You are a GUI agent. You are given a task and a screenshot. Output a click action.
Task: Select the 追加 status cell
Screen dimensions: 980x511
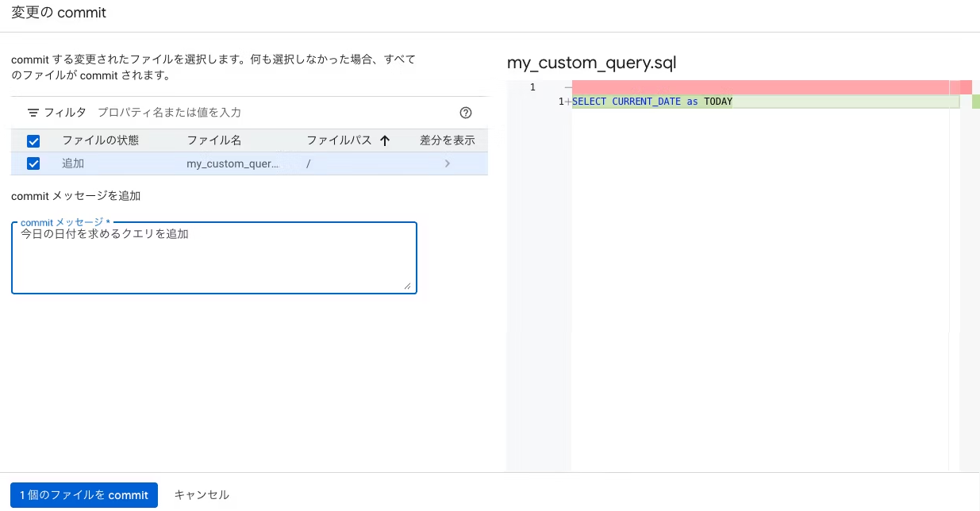[x=73, y=163]
